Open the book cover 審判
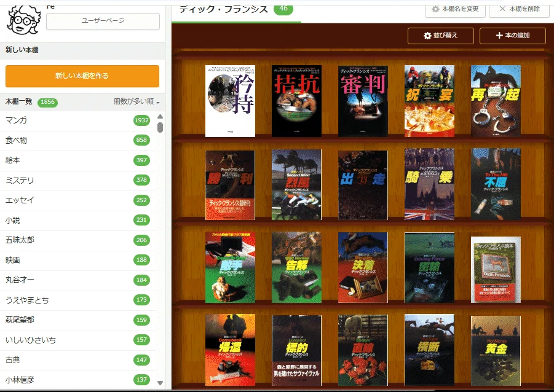 point(363,101)
